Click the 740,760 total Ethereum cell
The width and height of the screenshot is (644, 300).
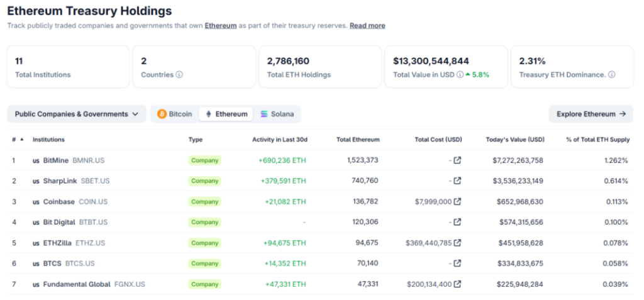pos(365,181)
